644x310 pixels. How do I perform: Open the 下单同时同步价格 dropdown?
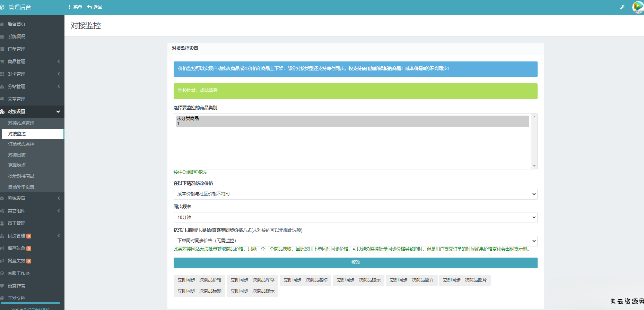[x=355, y=241]
